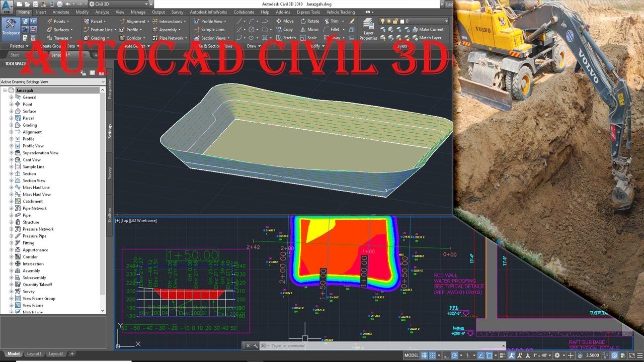Screen dimensions: 644x362
Task: Click Match Layer button
Action: click(427, 38)
